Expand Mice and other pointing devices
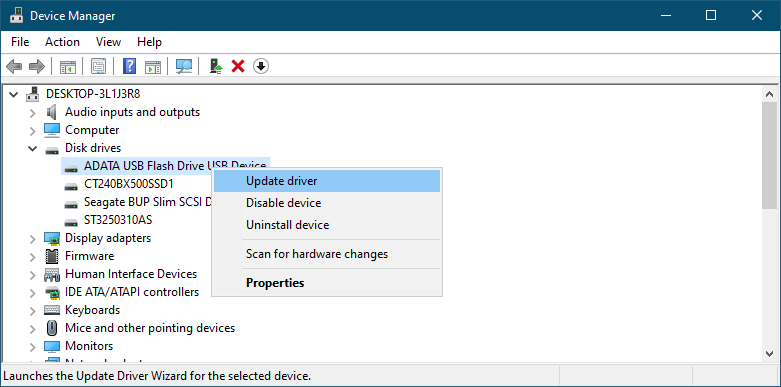This screenshot has height=387, width=781. pyautogui.click(x=33, y=328)
